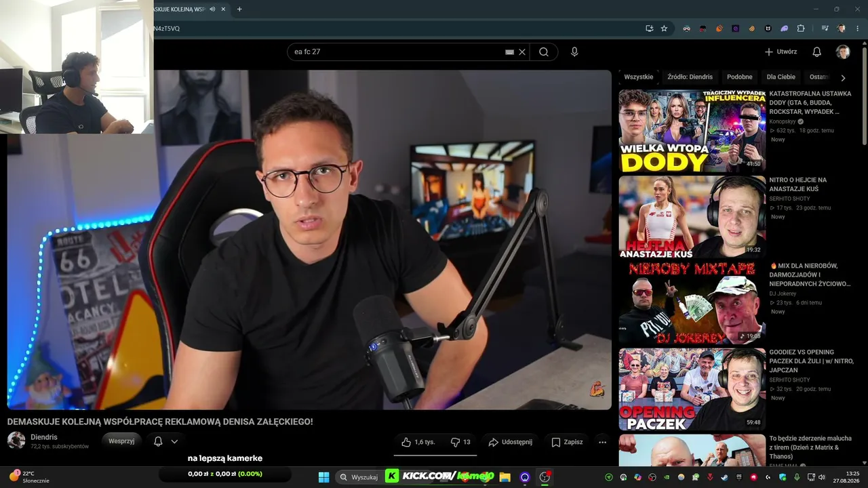Open the weather widget showing 22°C
This screenshot has width=868, height=488.
click(28, 477)
